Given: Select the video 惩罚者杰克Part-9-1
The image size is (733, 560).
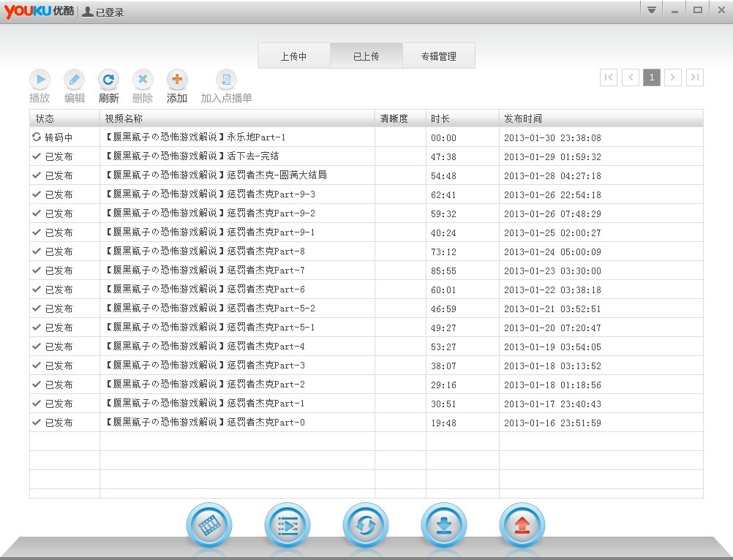Looking at the screenshot, I should (210, 232).
